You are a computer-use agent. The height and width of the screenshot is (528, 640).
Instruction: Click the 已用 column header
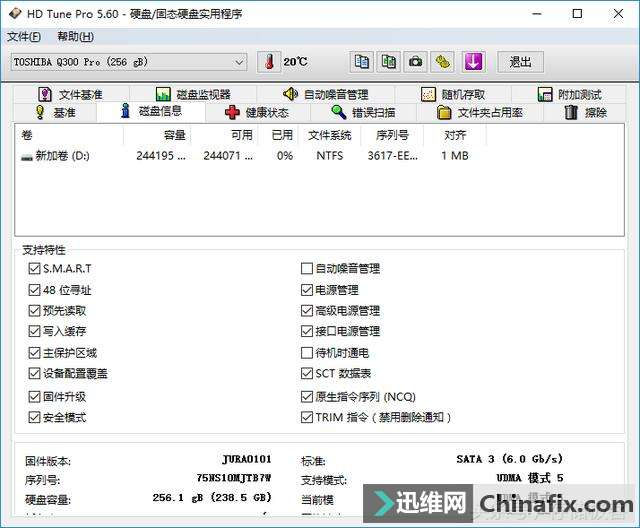(x=278, y=135)
